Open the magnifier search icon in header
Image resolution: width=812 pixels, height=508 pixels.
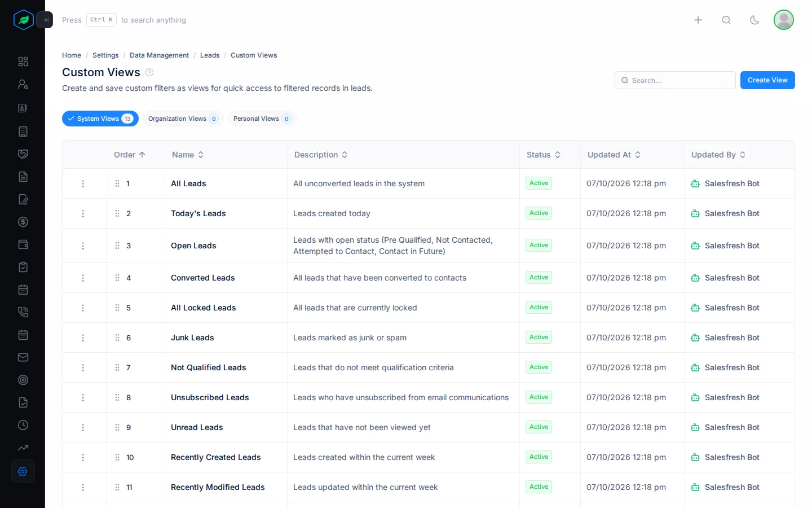[726, 20]
